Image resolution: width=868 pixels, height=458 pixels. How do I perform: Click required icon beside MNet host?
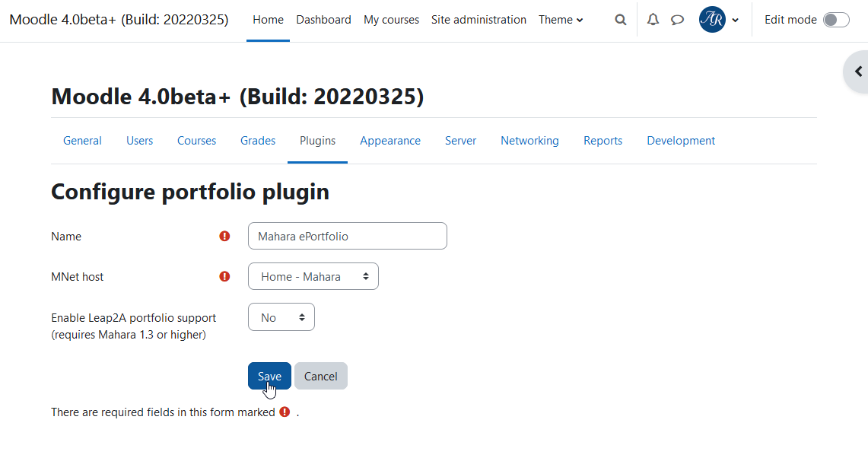click(224, 276)
